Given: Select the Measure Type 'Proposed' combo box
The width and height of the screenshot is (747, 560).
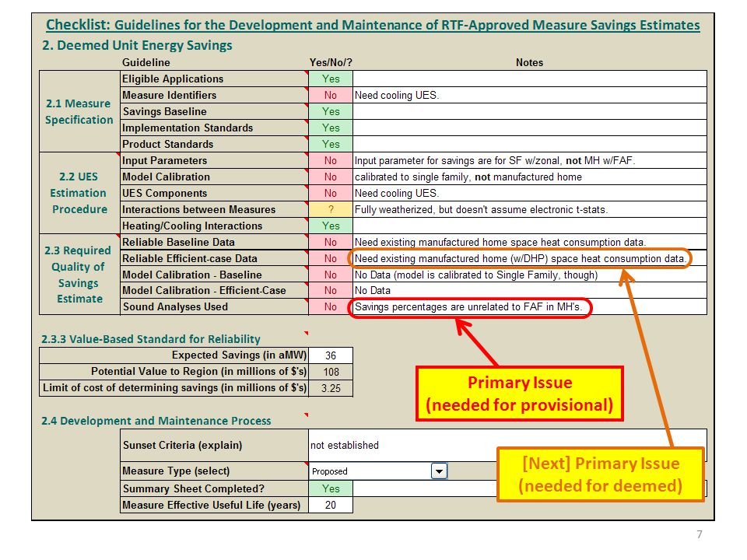Looking at the screenshot, I should [x=378, y=471].
